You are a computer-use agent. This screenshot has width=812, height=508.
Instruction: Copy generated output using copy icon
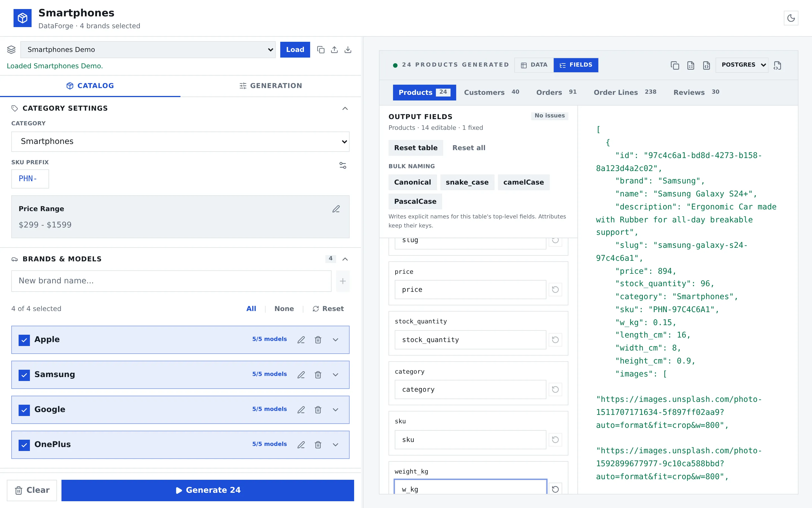coord(674,65)
